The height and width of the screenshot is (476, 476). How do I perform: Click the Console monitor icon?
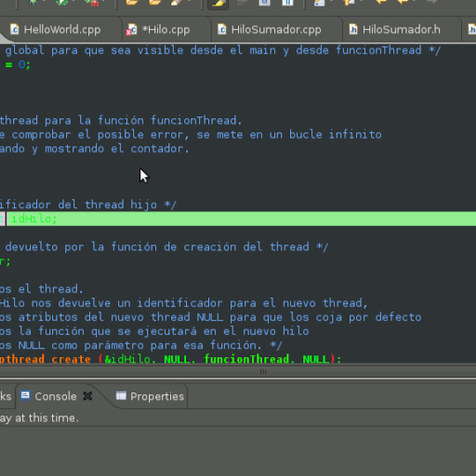coord(25,396)
